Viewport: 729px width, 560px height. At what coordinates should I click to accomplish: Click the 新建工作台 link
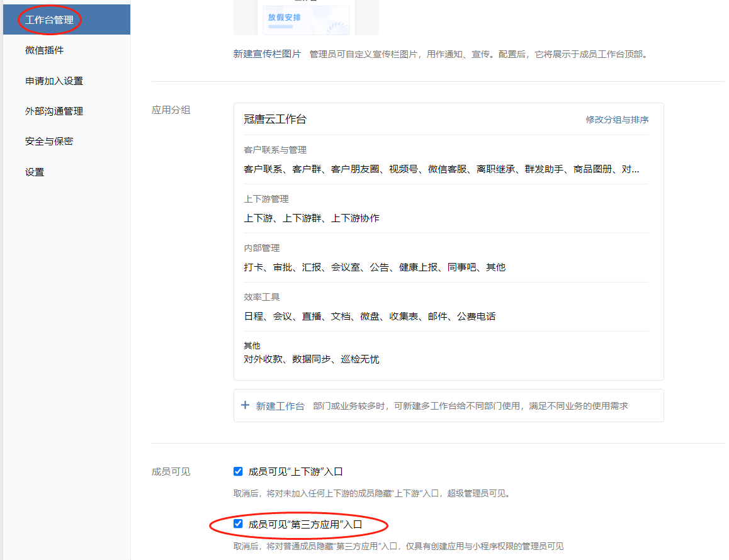(x=280, y=406)
